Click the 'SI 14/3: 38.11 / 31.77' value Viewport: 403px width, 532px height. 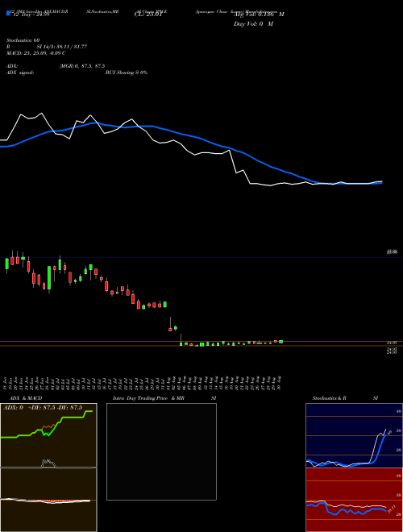(62, 47)
